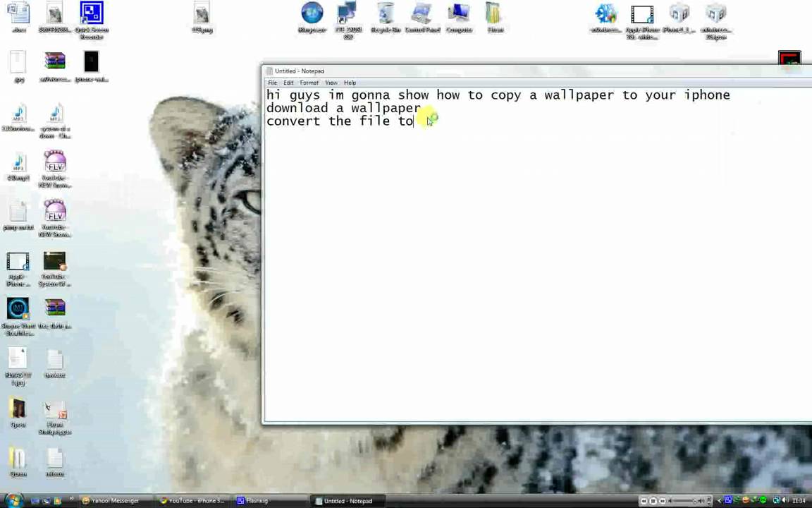Select the film-strip video icon beside the snowflake

(x=642, y=20)
